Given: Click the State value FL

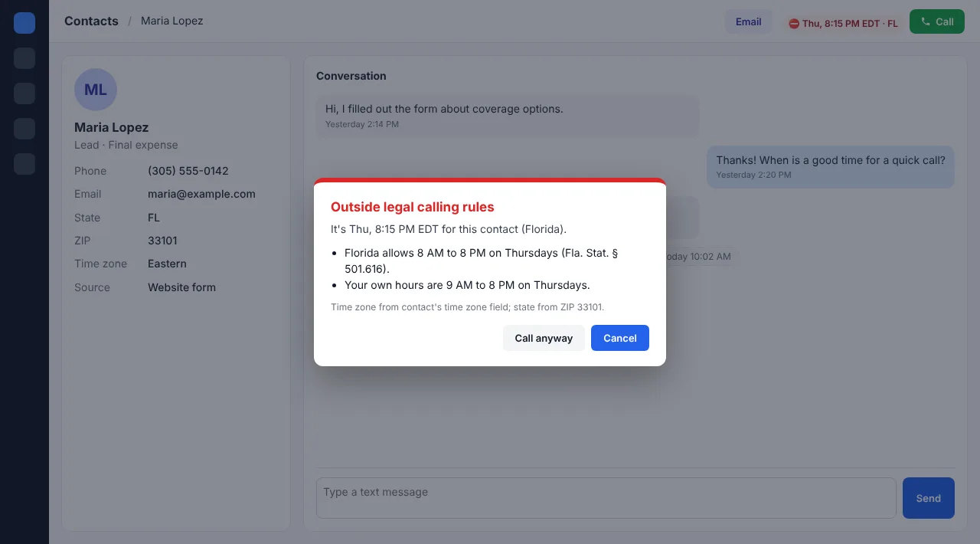Looking at the screenshot, I should coord(154,218).
